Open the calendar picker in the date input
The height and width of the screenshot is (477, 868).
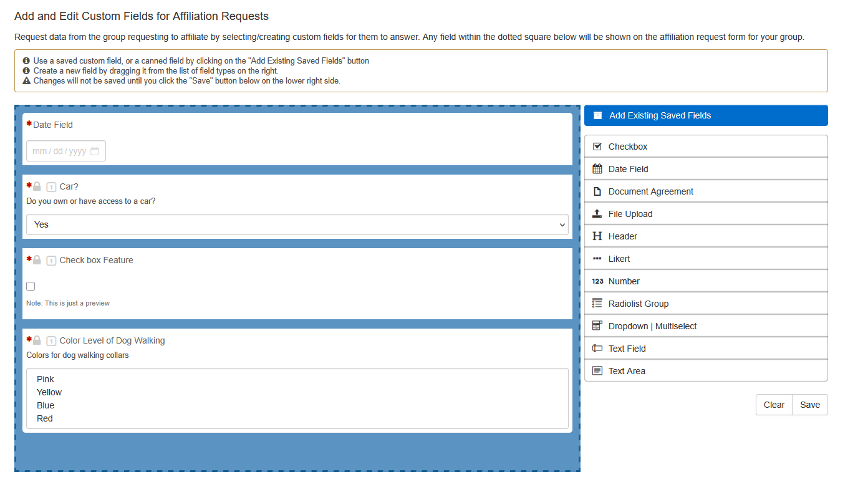click(95, 151)
